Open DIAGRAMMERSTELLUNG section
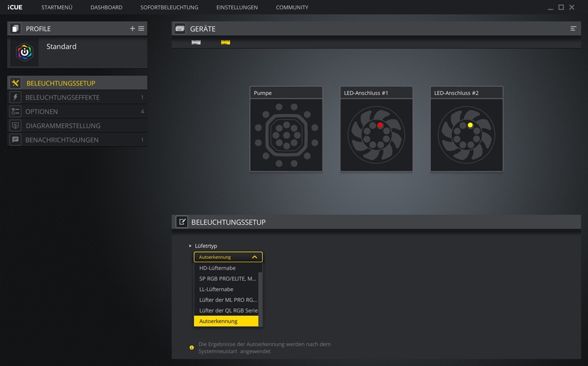The width and height of the screenshot is (588, 366). 77,126
